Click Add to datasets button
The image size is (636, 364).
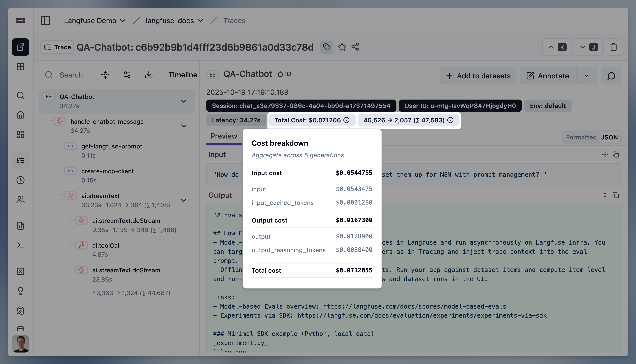click(x=478, y=76)
